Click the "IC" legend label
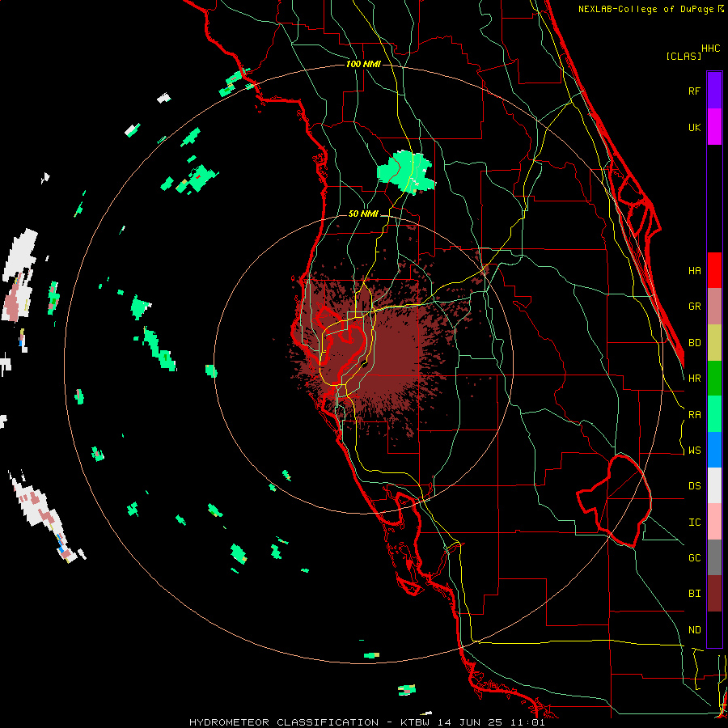 (x=694, y=523)
